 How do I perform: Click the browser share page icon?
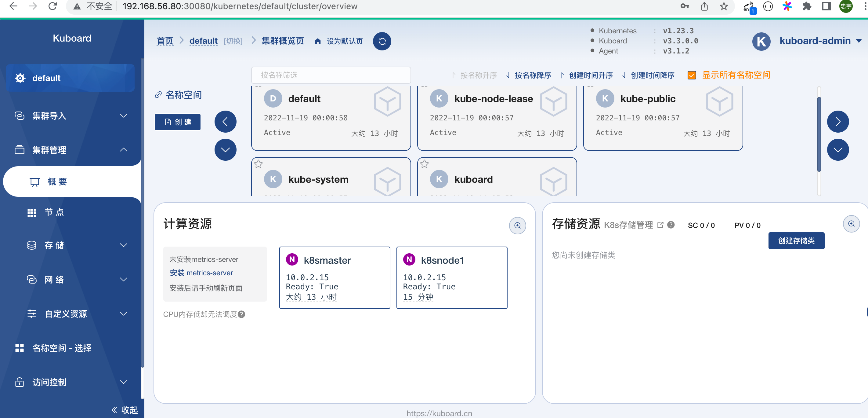coord(704,6)
